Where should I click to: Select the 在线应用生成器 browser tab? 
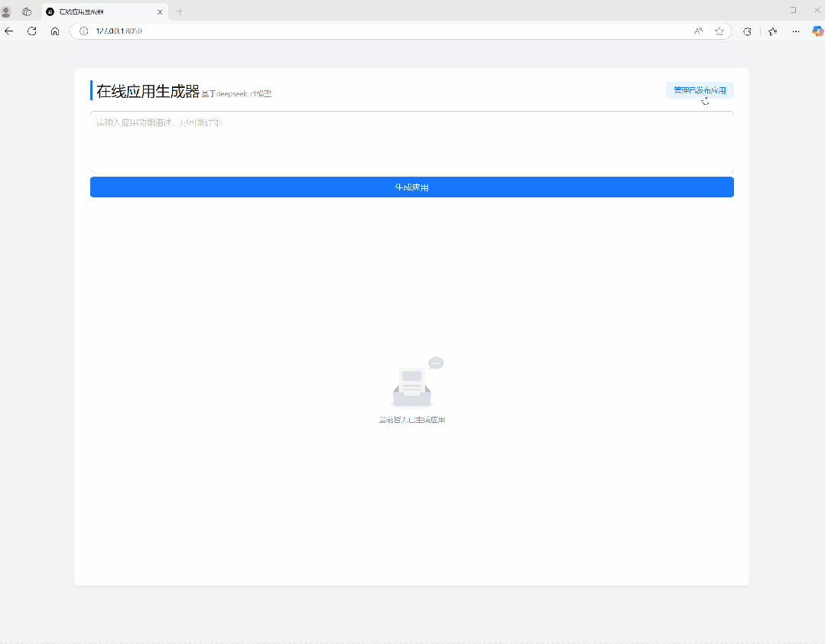coord(106,11)
